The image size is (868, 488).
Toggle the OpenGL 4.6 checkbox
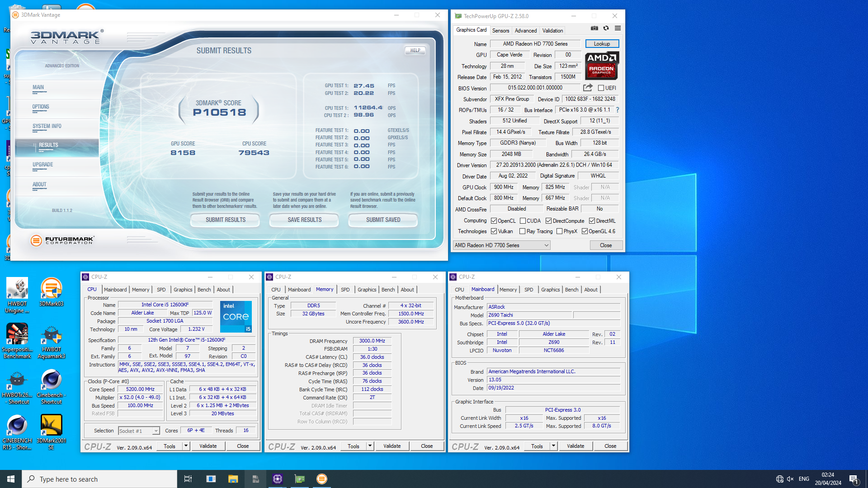[x=585, y=231]
